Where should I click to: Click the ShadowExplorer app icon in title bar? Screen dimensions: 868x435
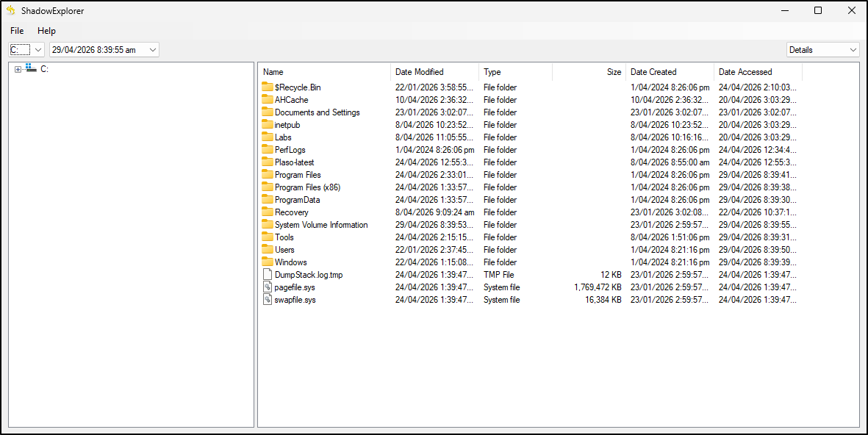[x=11, y=10]
